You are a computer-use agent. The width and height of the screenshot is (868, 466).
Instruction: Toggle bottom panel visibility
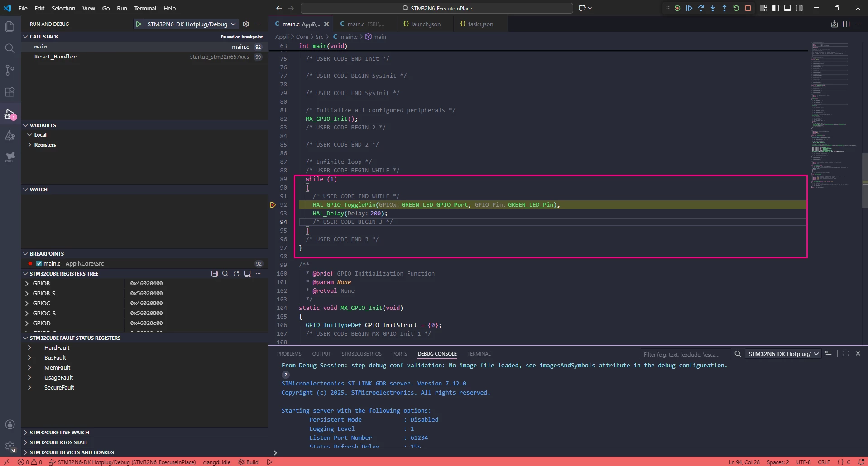tap(787, 8)
